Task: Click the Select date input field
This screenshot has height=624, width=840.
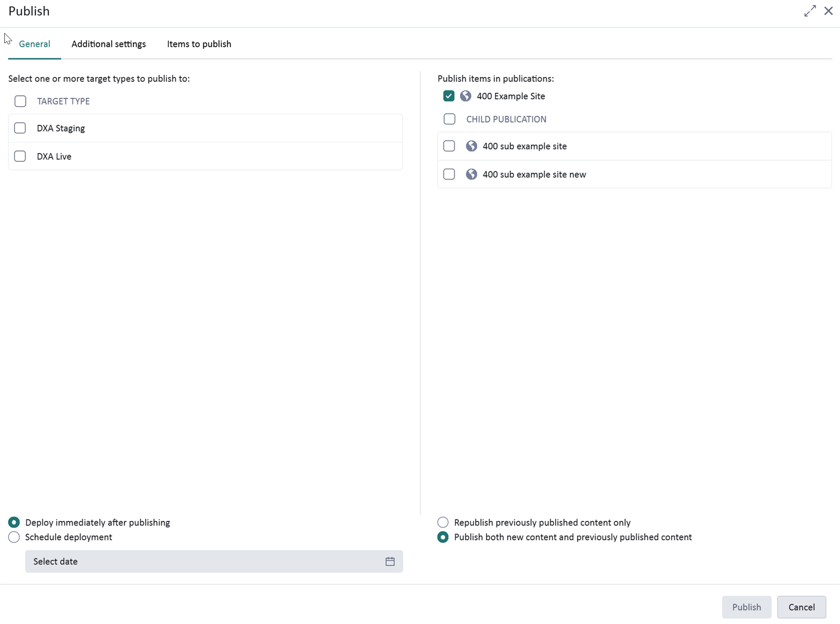Action: click(x=203, y=562)
